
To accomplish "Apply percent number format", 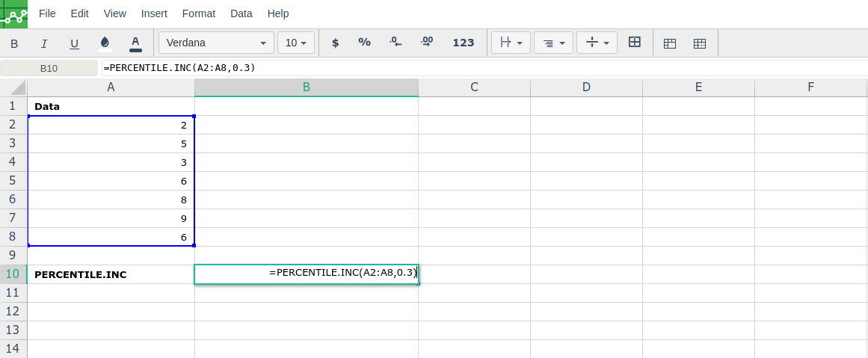I will 364,43.
